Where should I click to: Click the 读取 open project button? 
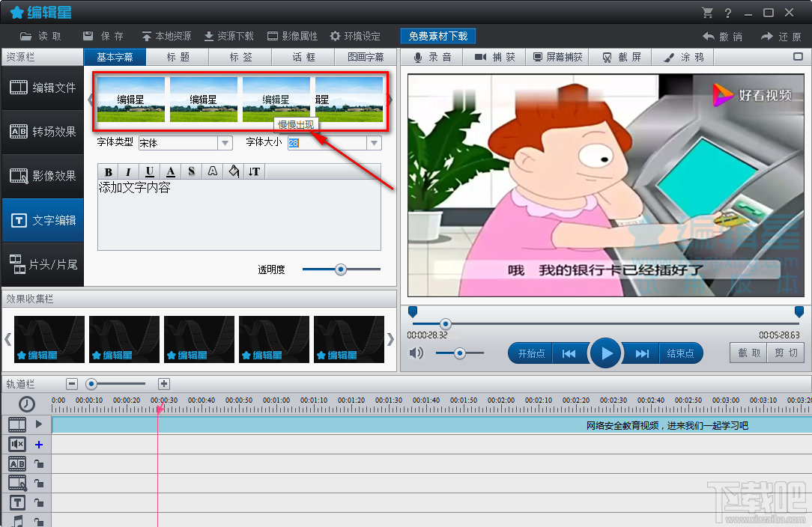pyautogui.click(x=41, y=36)
